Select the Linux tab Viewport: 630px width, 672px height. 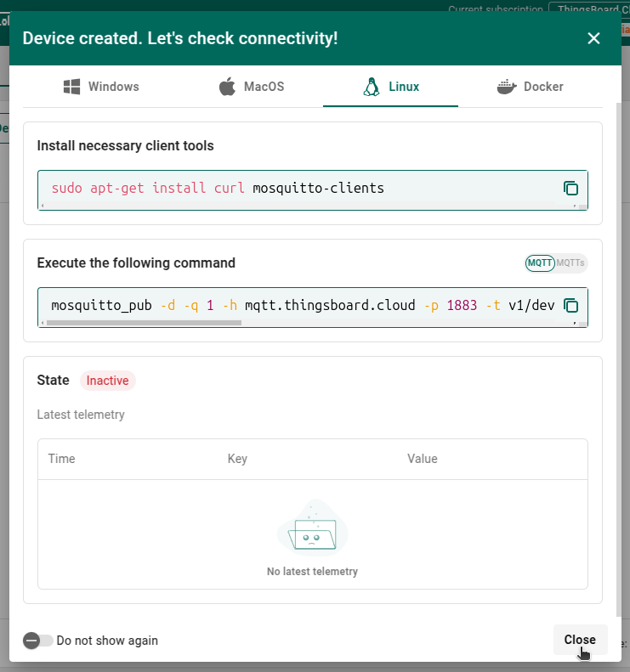391,87
